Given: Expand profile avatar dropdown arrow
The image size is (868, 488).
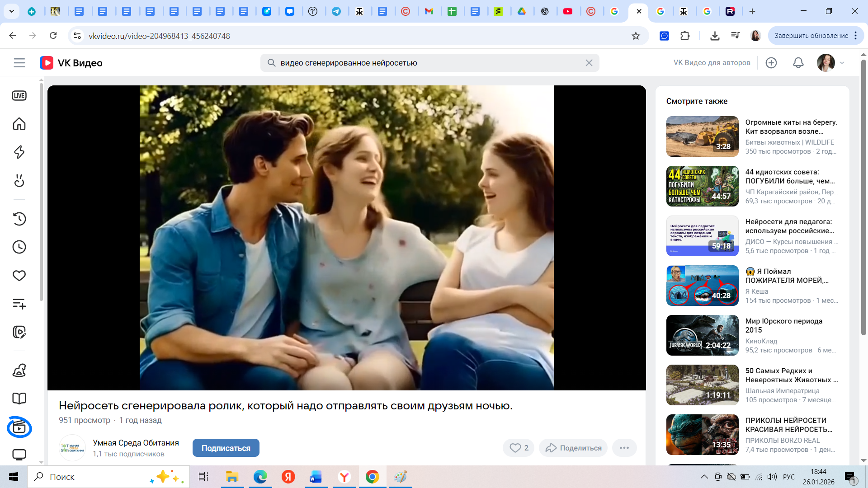Looking at the screenshot, I should pos(842,63).
